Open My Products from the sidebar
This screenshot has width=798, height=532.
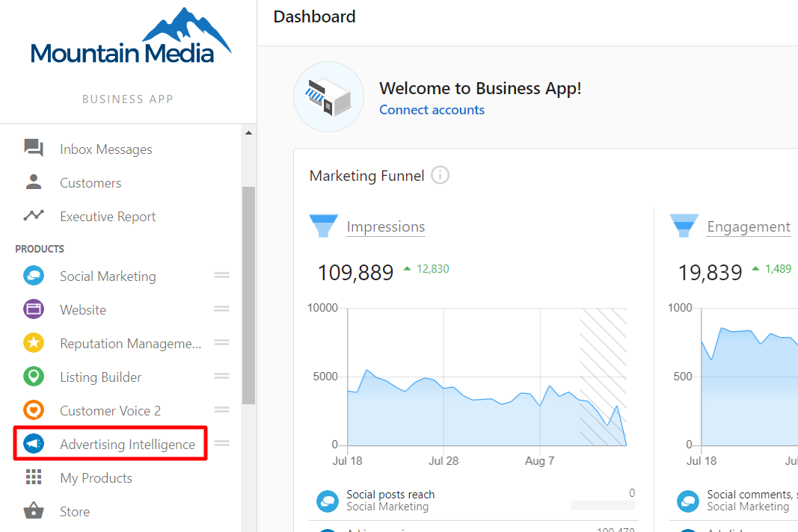pyautogui.click(x=96, y=478)
